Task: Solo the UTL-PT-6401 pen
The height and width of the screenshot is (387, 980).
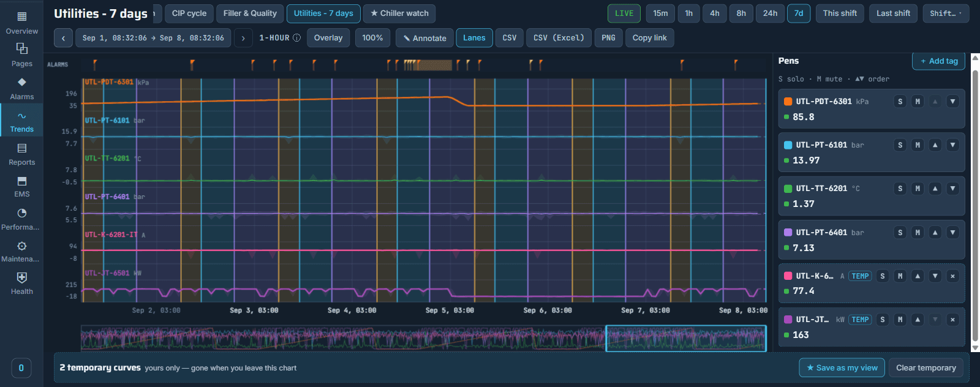Action: (x=900, y=233)
